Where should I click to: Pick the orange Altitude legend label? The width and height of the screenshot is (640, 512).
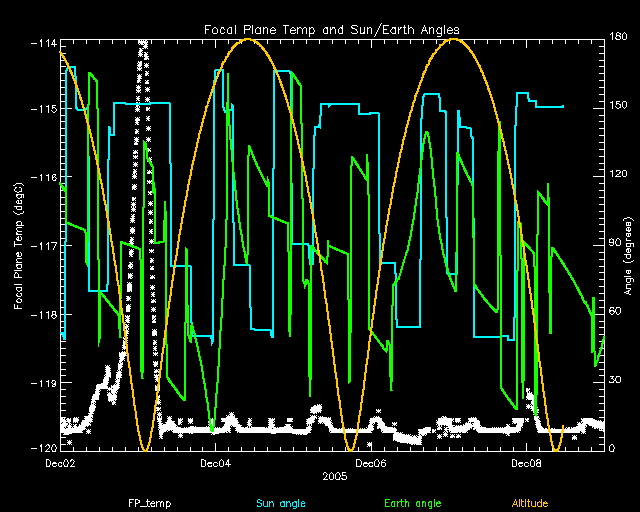[529, 503]
